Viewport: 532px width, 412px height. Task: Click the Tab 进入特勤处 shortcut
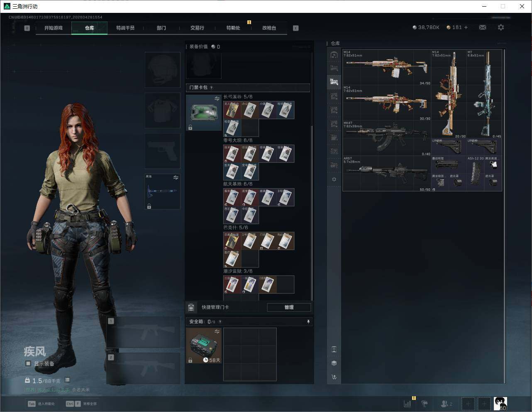pyautogui.click(x=41, y=404)
